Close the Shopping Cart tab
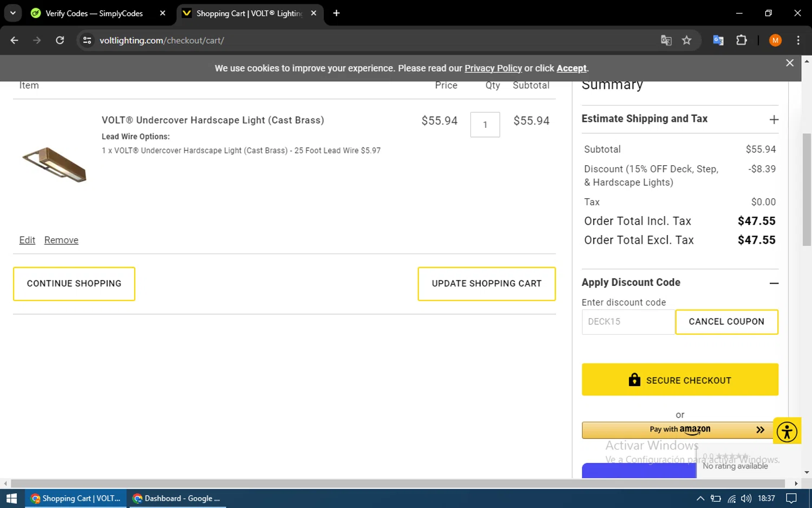 (x=313, y=13)
